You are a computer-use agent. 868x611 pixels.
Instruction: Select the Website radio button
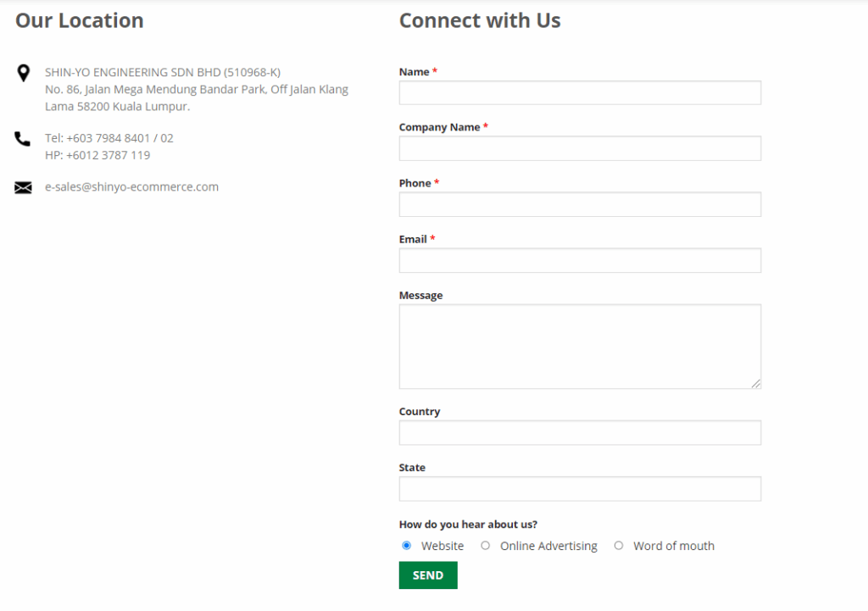[406, 545]
